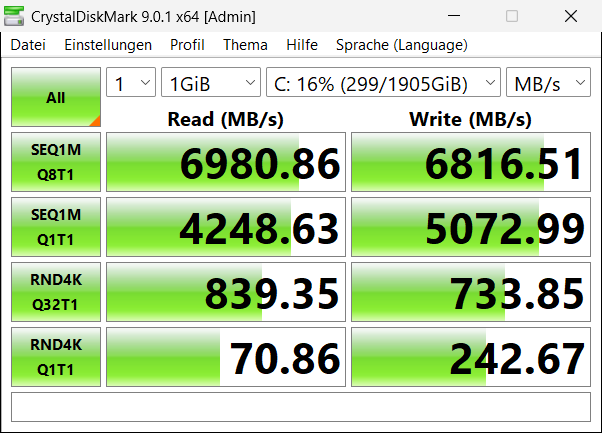The image size is (602, 433).
Task: Click the empty comment field at the bottom
Action: click(x=301, y=407)
